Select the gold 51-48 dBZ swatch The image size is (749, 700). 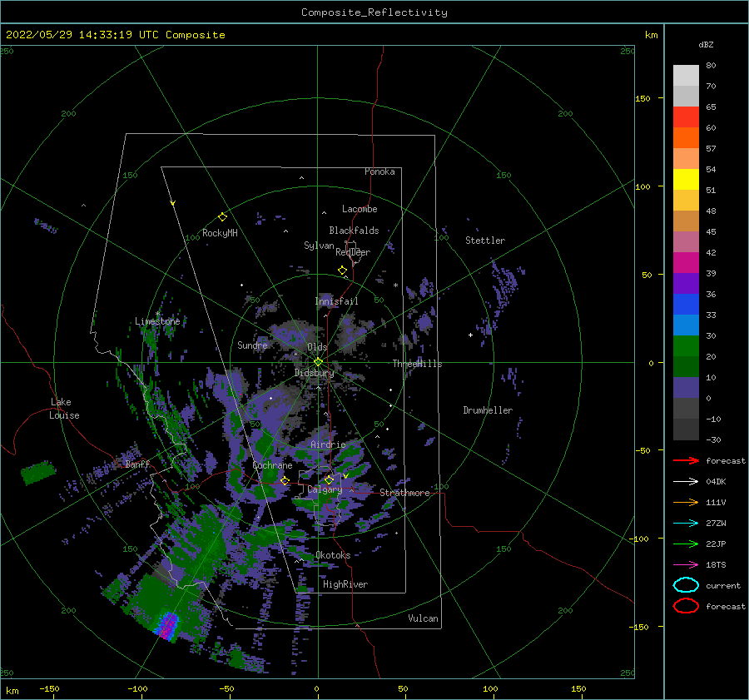pyautogui.click(x=686, y=201)
